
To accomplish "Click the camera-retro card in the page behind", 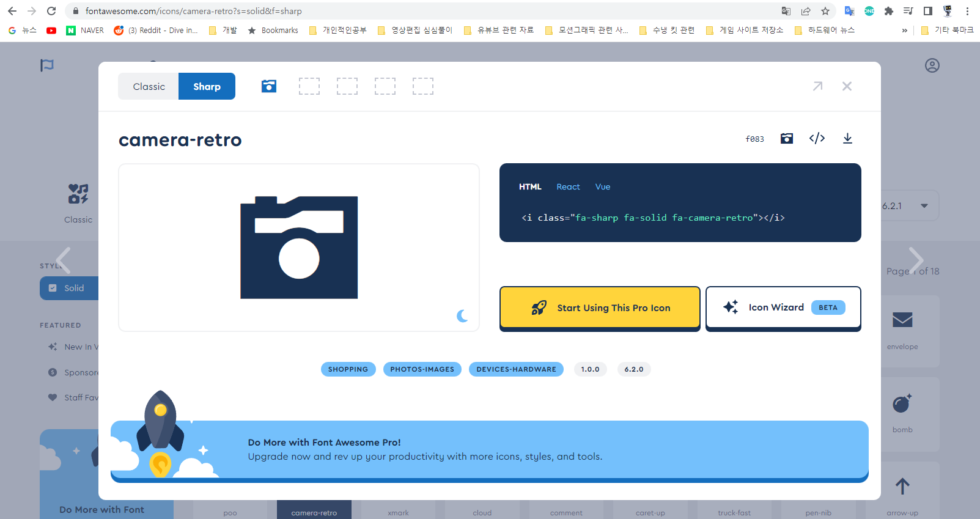I will point(314,510).
